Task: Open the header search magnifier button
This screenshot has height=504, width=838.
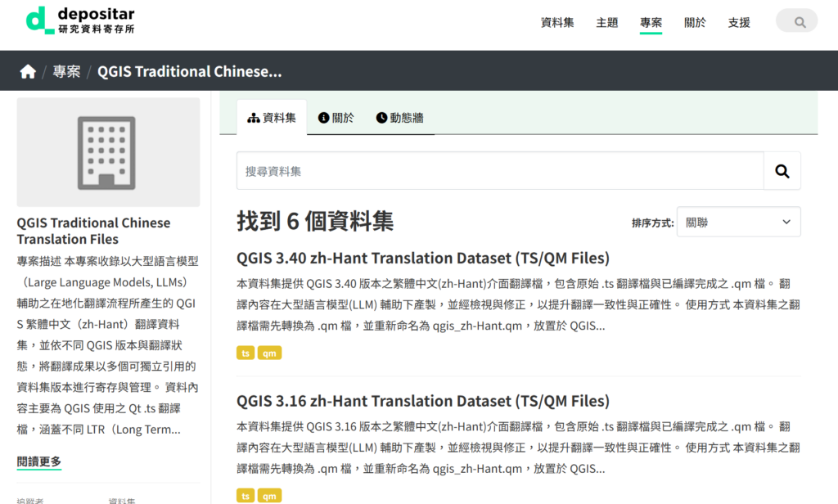Action: click(797, 22)
